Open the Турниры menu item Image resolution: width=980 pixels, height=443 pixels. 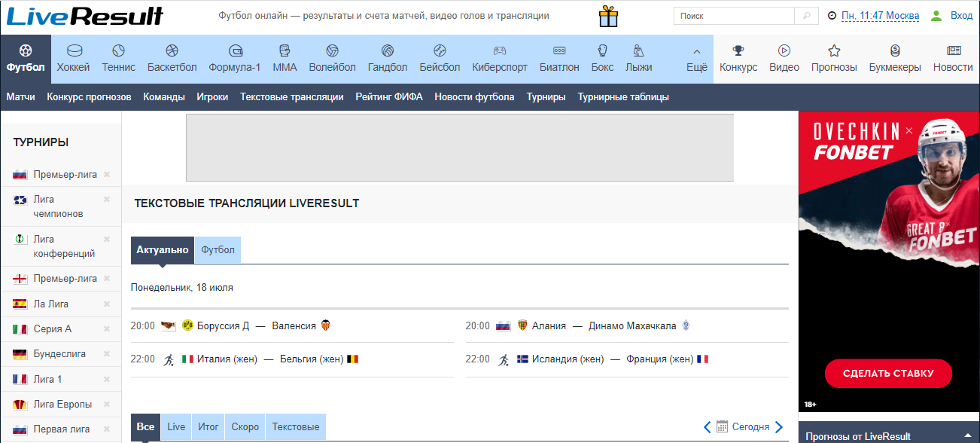point(546,97)
